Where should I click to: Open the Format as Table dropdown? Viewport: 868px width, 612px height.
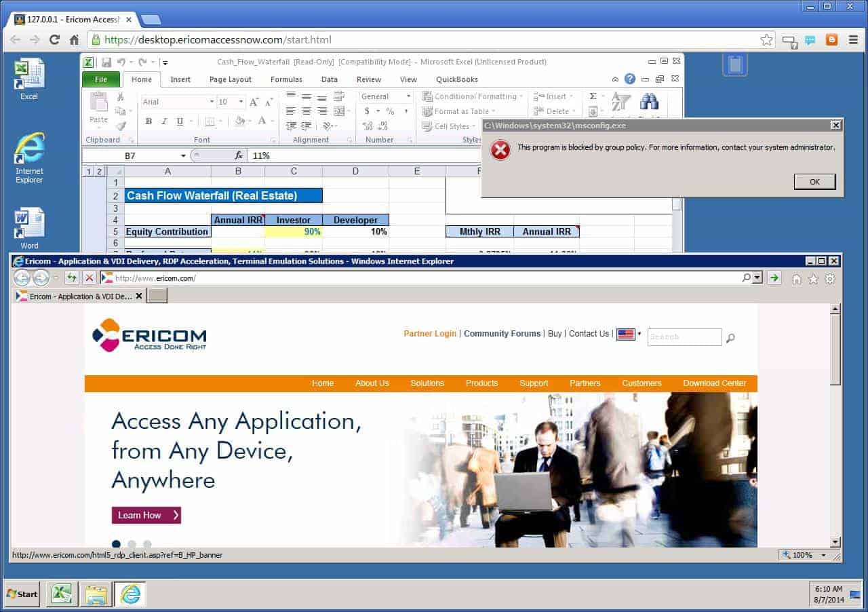[x=459, y=111]
